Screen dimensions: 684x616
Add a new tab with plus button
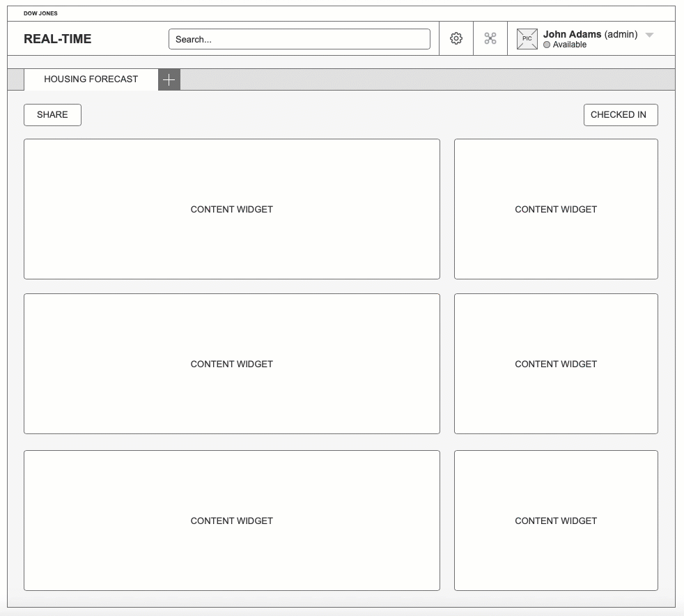[169, 79]
